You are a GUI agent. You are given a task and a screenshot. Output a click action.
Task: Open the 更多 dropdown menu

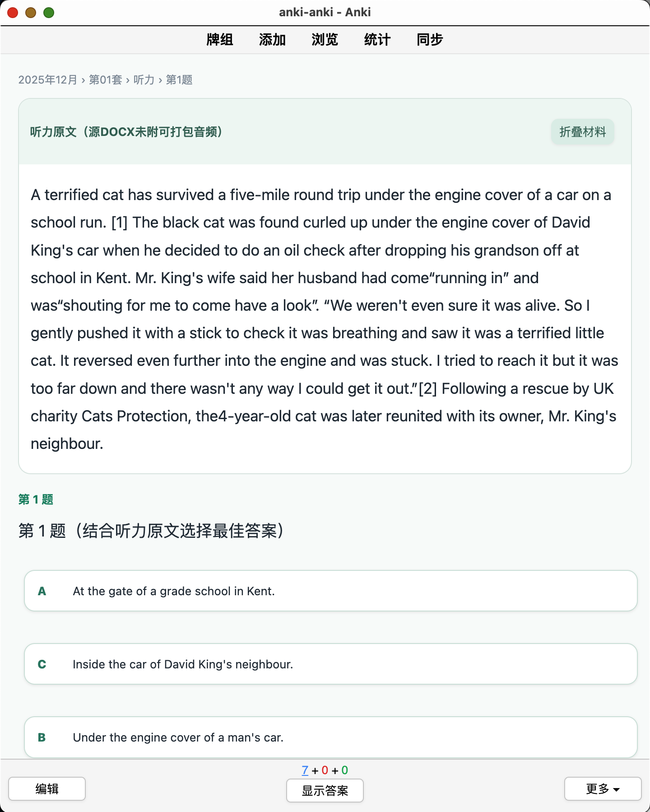pyautogui.click(x=603, y=789)
